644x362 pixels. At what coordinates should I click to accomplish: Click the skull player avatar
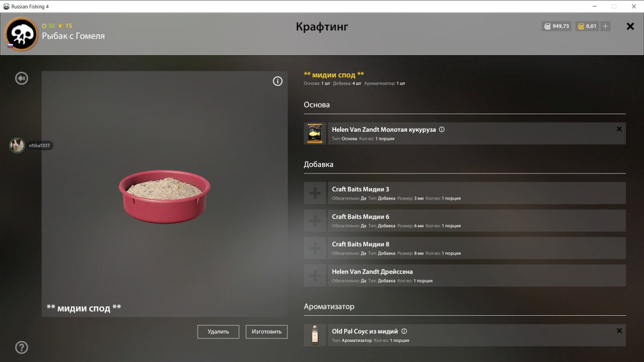[x=22, y=34]
